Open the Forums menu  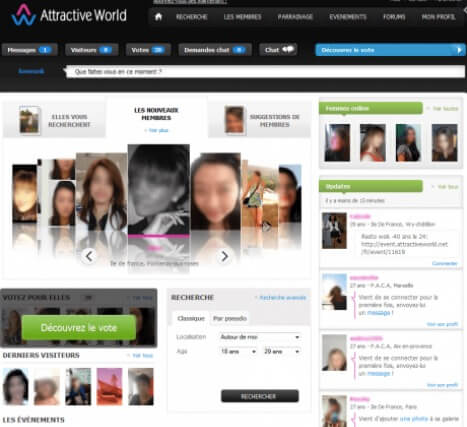coord(394,17)
